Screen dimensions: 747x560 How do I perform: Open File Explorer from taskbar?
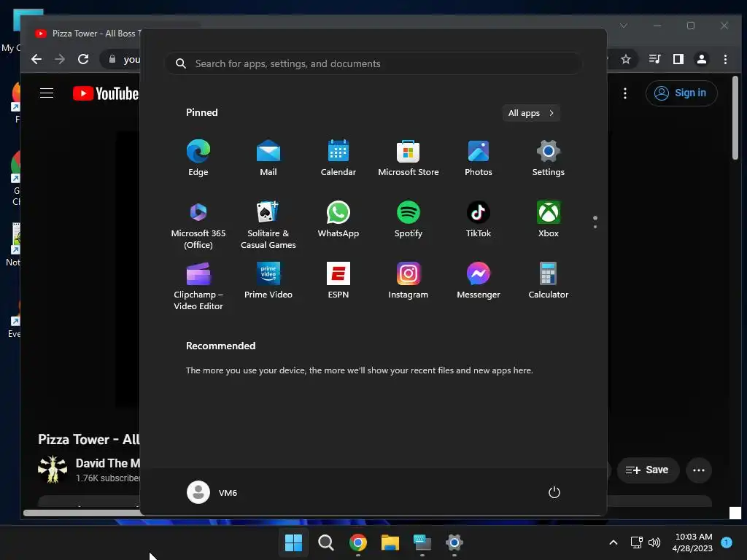(x=390, y=542)
